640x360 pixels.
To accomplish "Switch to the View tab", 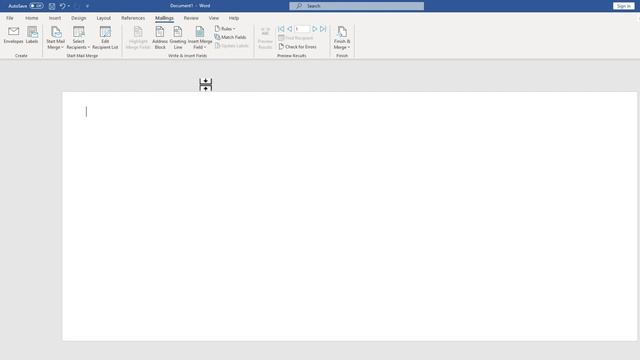I will click(213, 18).
